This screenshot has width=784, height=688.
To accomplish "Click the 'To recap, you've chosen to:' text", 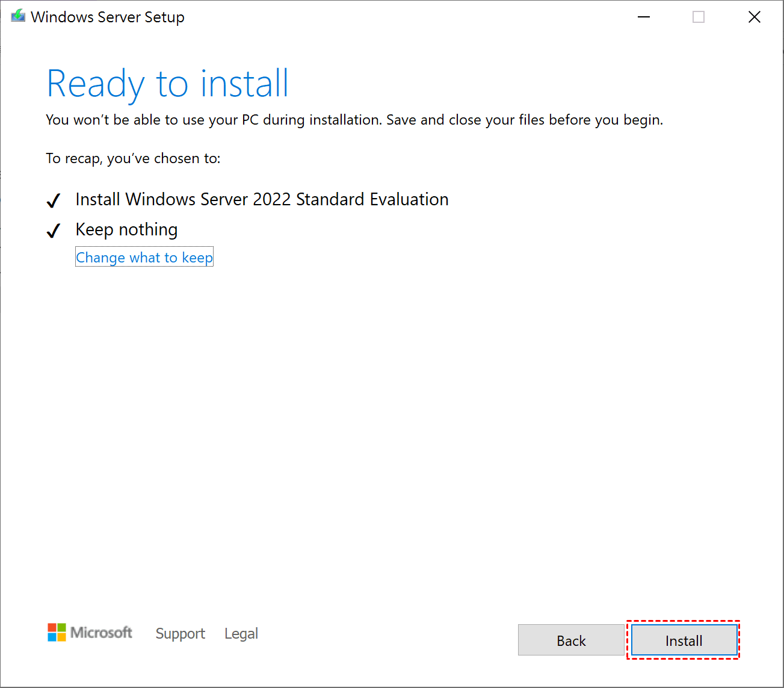I will point(134,158).
